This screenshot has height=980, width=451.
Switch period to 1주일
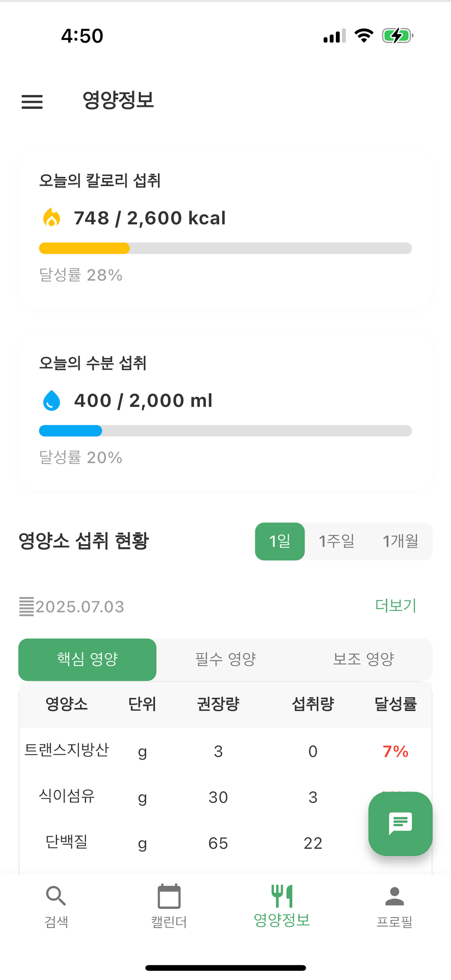337,541
